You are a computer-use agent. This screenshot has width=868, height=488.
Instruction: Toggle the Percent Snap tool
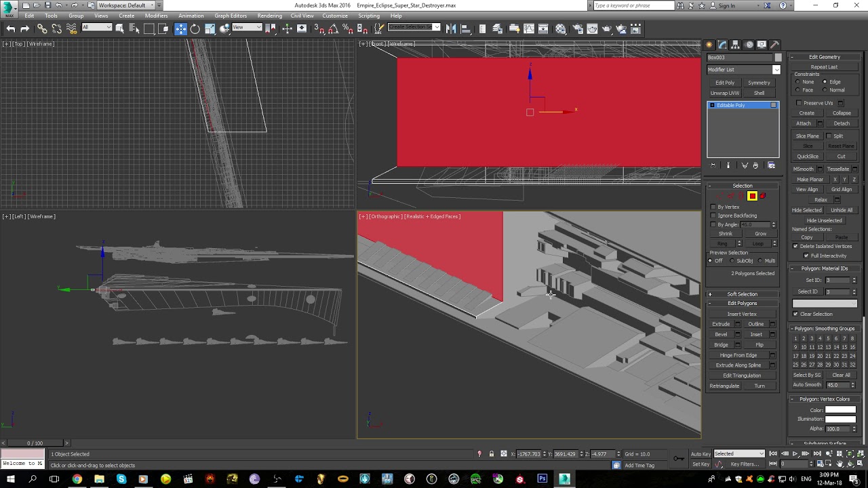click(x=348, y=28)
